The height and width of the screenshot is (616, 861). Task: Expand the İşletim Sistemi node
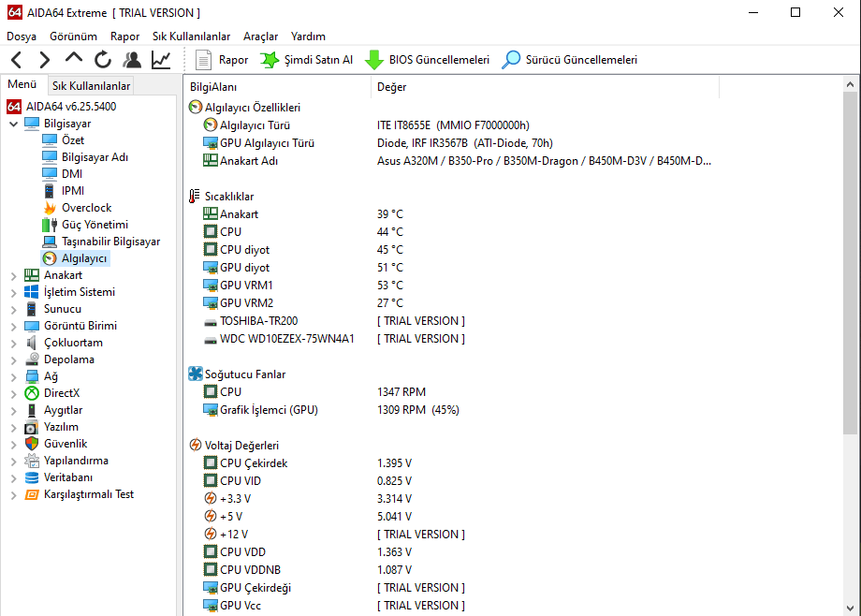[14, 293]
